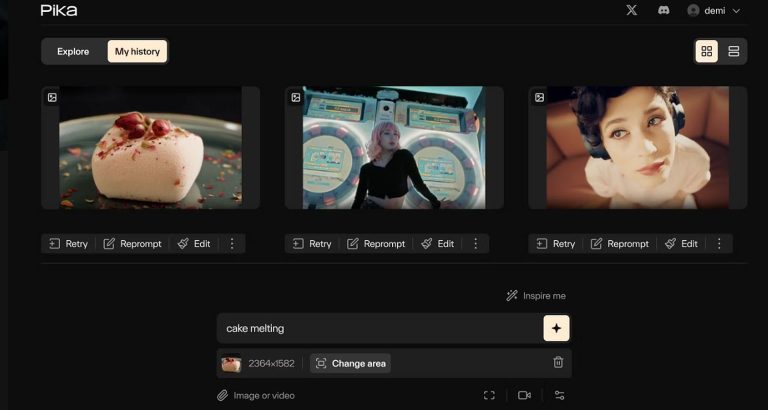Image resolution: width=768 pixels, height=410 pixels.
Task: Expand the demi user account menu
Action: click(714, 10)
